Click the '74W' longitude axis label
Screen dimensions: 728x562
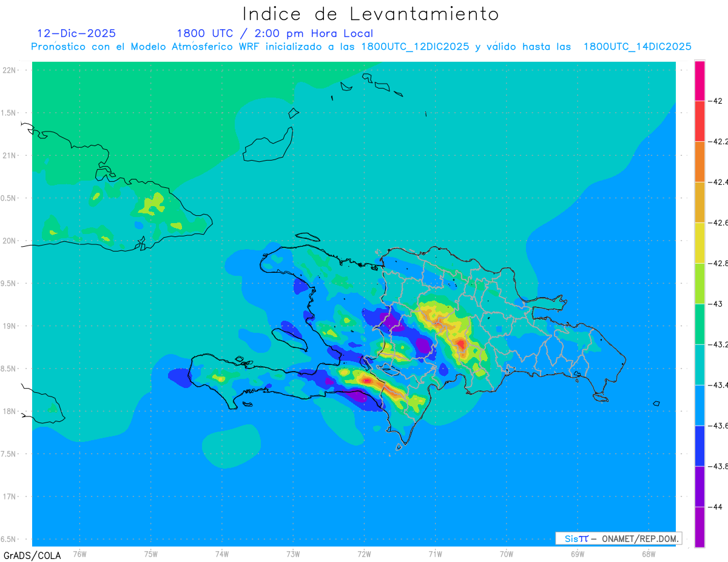pos(222,554)
